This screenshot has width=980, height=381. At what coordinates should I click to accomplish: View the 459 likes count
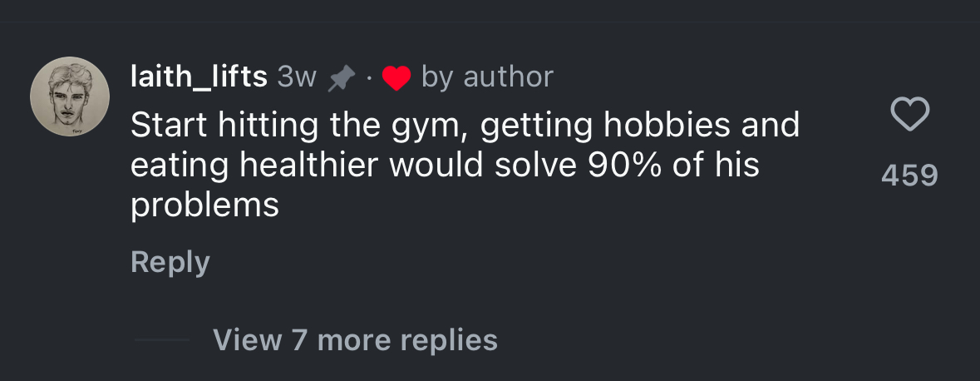pos(909,176)
